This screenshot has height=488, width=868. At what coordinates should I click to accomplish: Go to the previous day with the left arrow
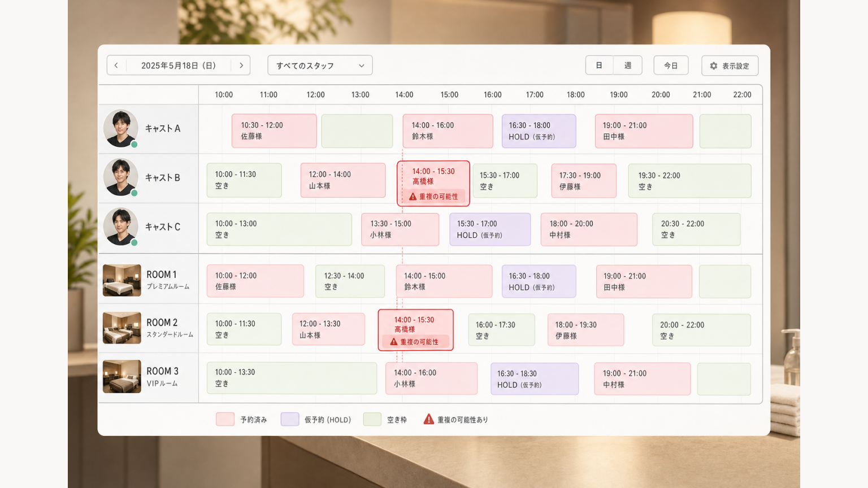[116, 66]
